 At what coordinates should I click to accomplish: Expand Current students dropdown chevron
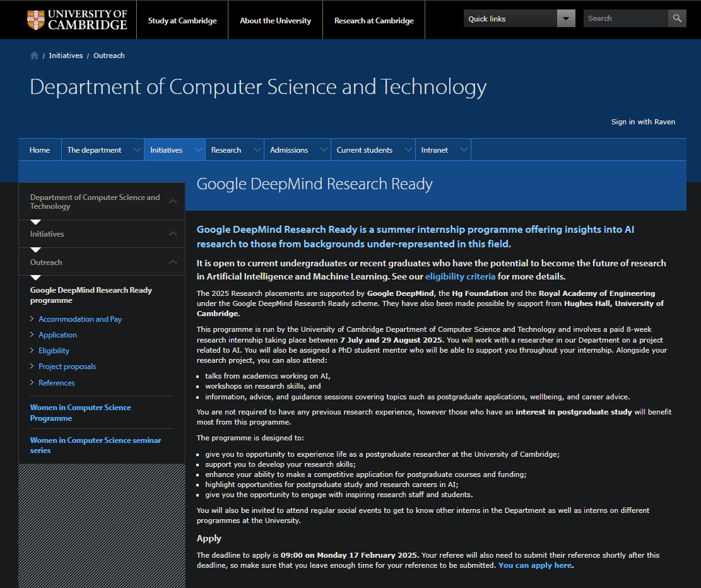coord(409,150)
